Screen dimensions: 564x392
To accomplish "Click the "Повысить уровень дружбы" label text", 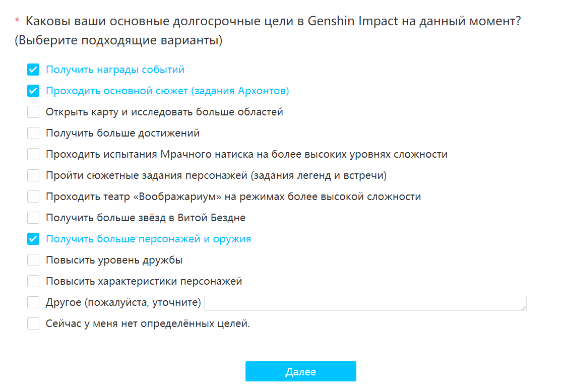I will click(x=114, y=260).
